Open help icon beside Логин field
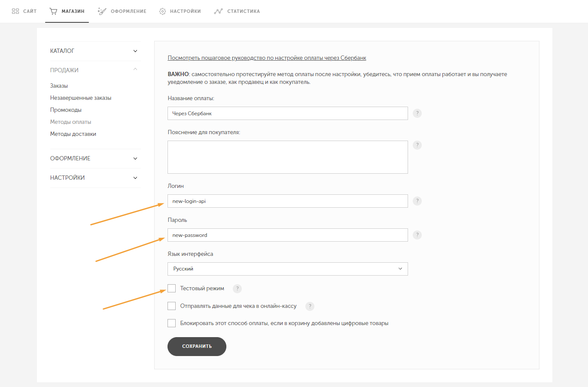The height and width of the screenshot is (387, 588). tap(417, 201)
